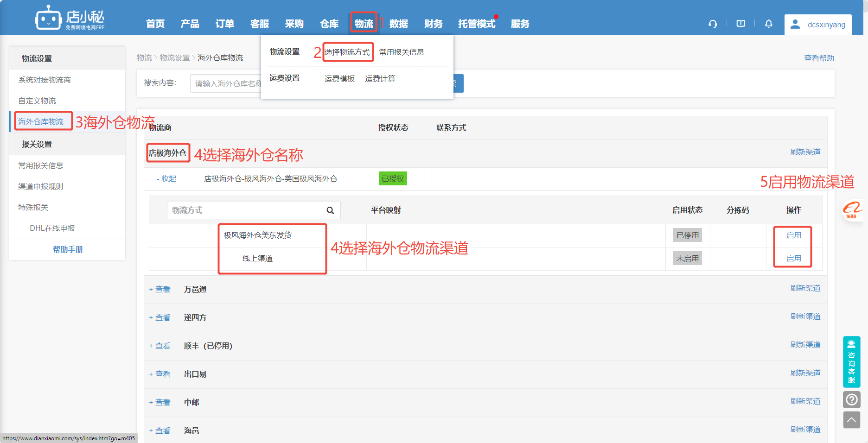Image resolution: width=868 pixels, height=443 pixels.
Task: Expand the 递四方 row
Action: [x=160, y=318]
